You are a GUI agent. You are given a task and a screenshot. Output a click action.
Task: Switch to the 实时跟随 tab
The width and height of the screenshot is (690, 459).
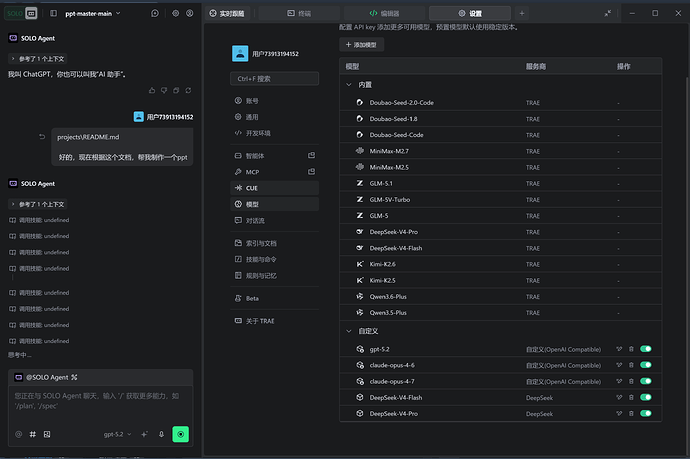coord(227,13)
